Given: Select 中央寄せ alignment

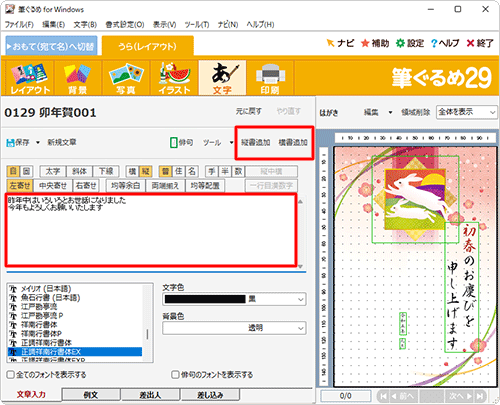Looking at the screenshot, I should coord(53,186).
